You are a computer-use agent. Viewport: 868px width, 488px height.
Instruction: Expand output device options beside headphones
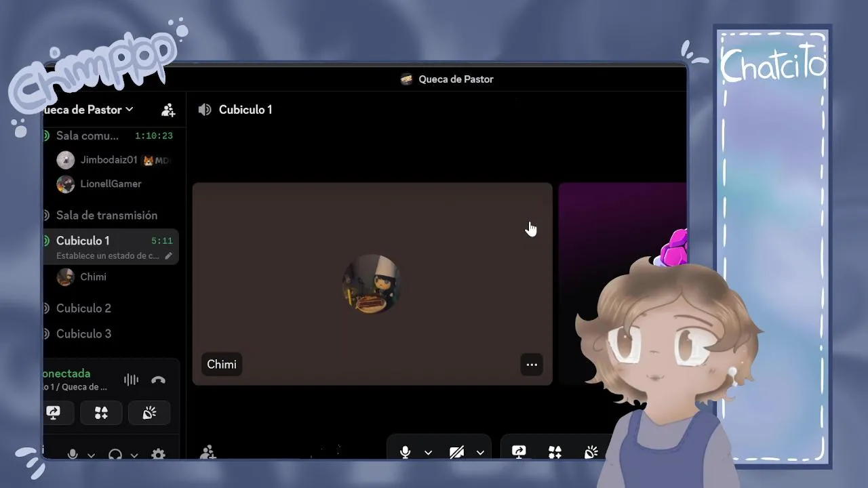coord(134,455)
